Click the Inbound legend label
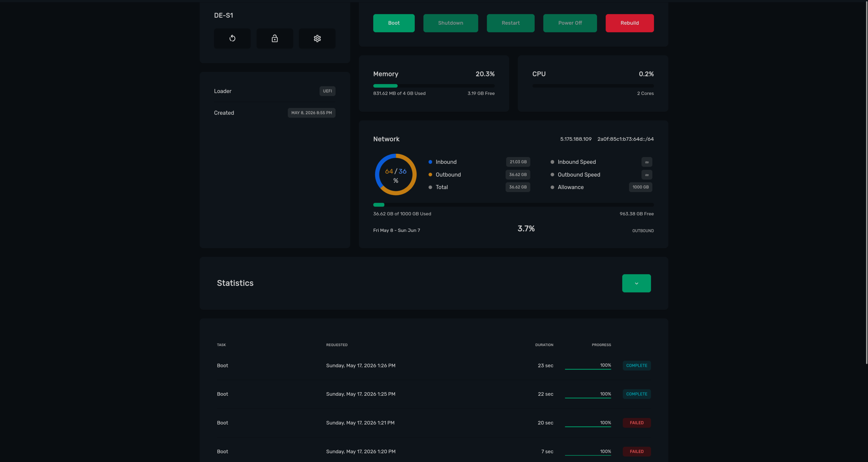The height and width of the screenshot is (462, 868). click(446, 162)
